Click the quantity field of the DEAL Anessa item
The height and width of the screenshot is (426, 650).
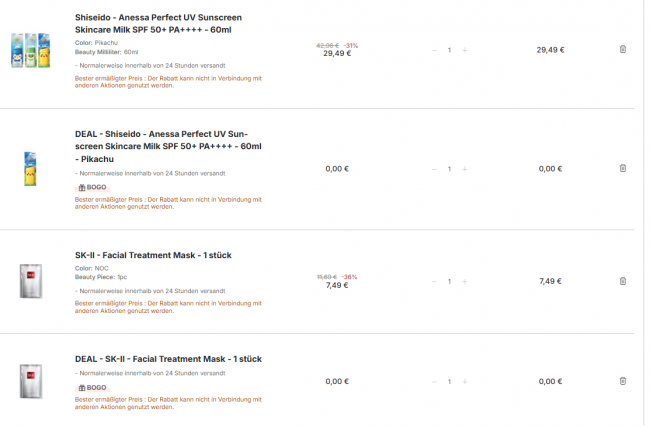(x=449, y=169)
